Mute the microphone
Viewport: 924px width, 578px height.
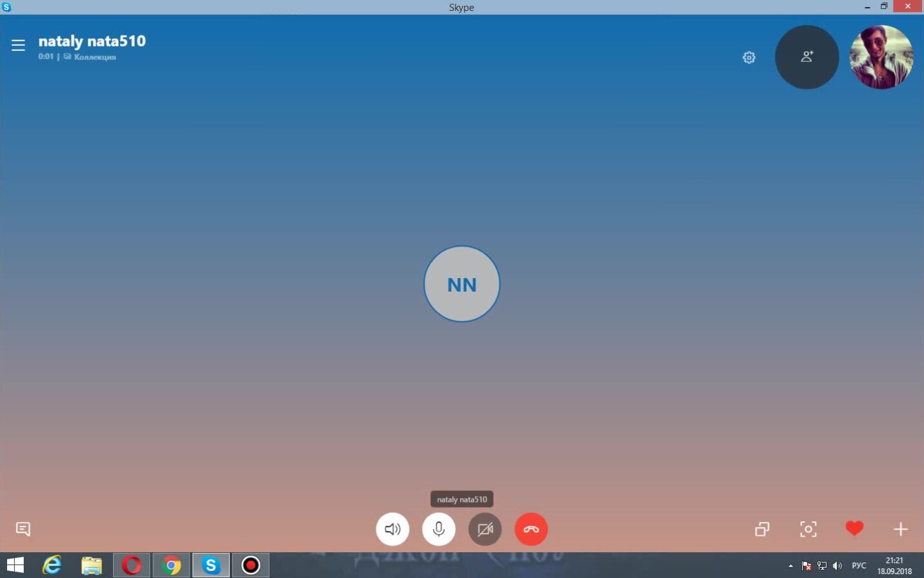(x=439, y=529)
